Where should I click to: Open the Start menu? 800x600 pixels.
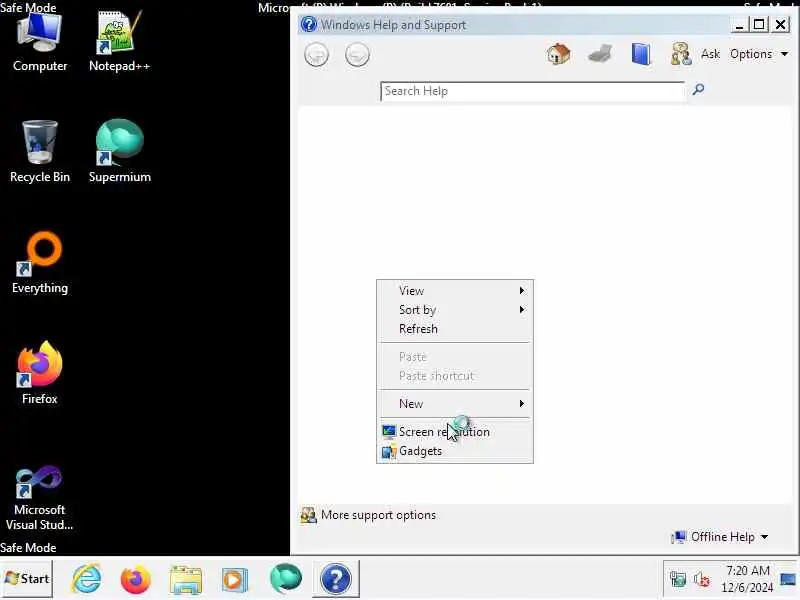[27, 579]
